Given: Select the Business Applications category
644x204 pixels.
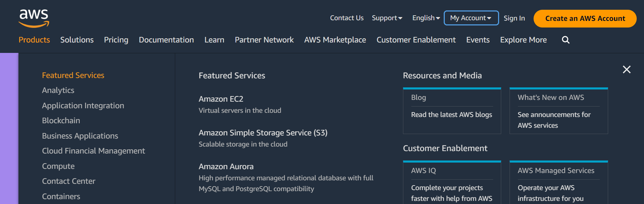Looking at the screenshot, I should [x=80, y=136].
